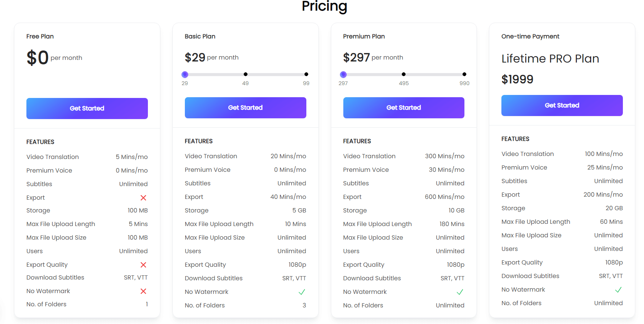Image resolution: width=644 pixels, height=324 pixels.
Task: Click the red X next to Free Plan Export Quality
Action: [143, 265]
